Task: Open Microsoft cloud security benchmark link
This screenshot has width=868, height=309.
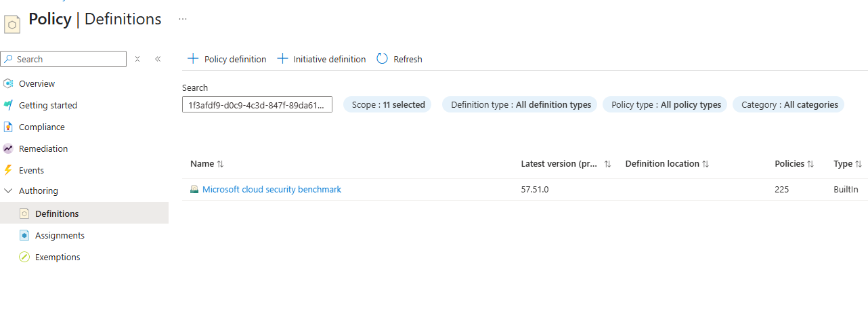Action: [x=272, y=190]
